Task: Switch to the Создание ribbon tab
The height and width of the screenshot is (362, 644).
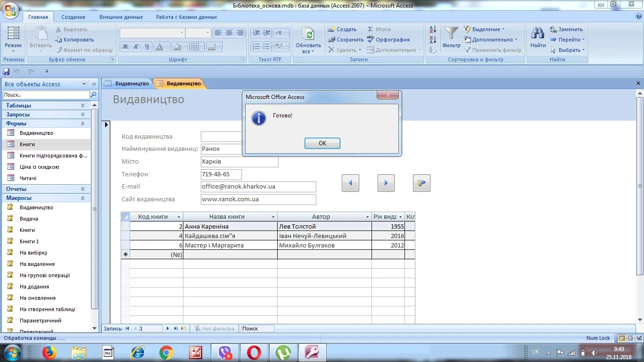Action: tap(73, 17)
